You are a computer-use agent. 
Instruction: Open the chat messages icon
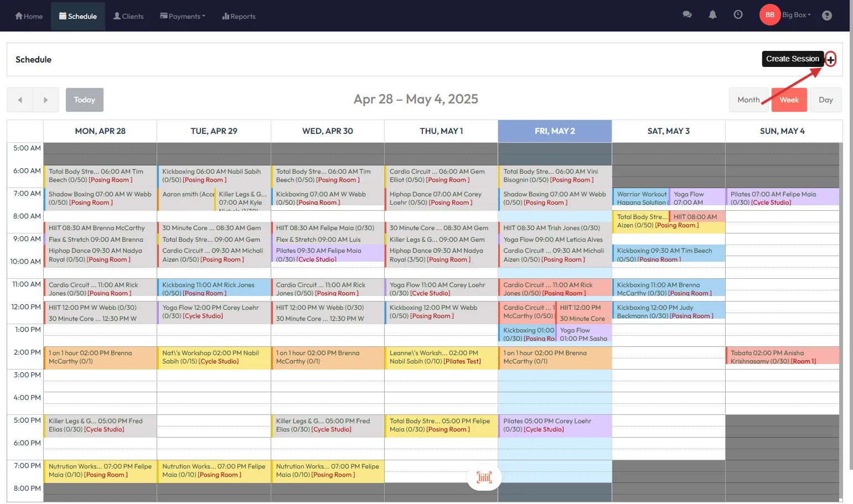click(687, 15)
